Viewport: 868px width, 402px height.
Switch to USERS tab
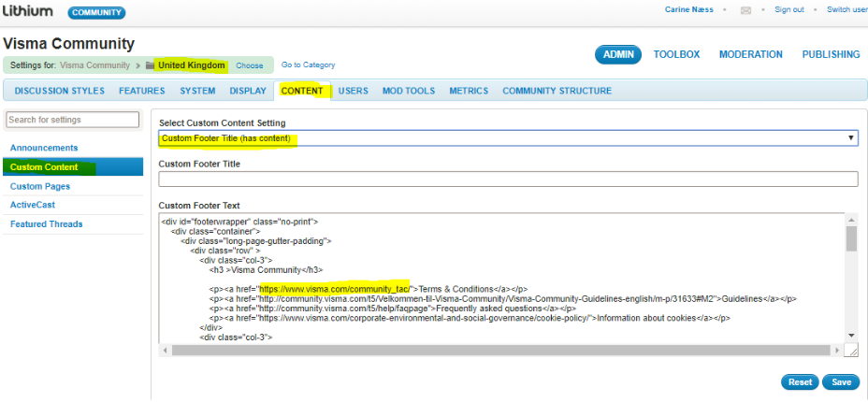click(354, 91)
